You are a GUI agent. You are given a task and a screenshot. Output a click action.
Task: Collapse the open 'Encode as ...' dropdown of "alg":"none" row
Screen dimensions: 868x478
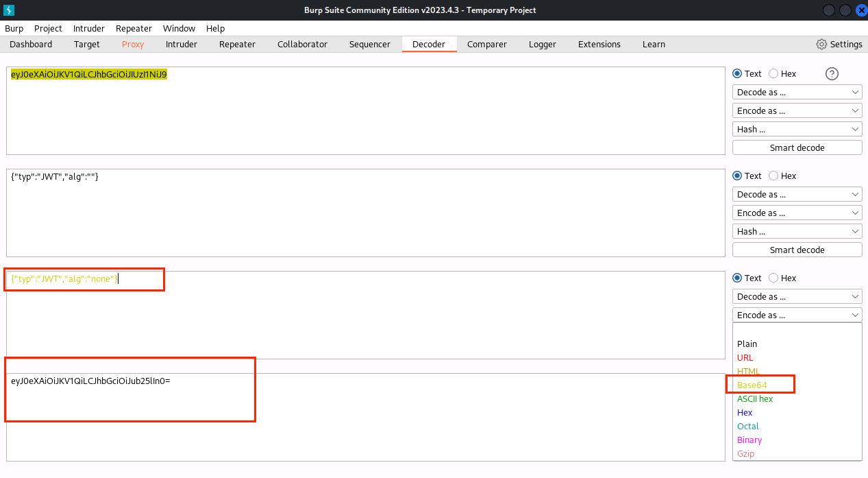pos(797,315)
